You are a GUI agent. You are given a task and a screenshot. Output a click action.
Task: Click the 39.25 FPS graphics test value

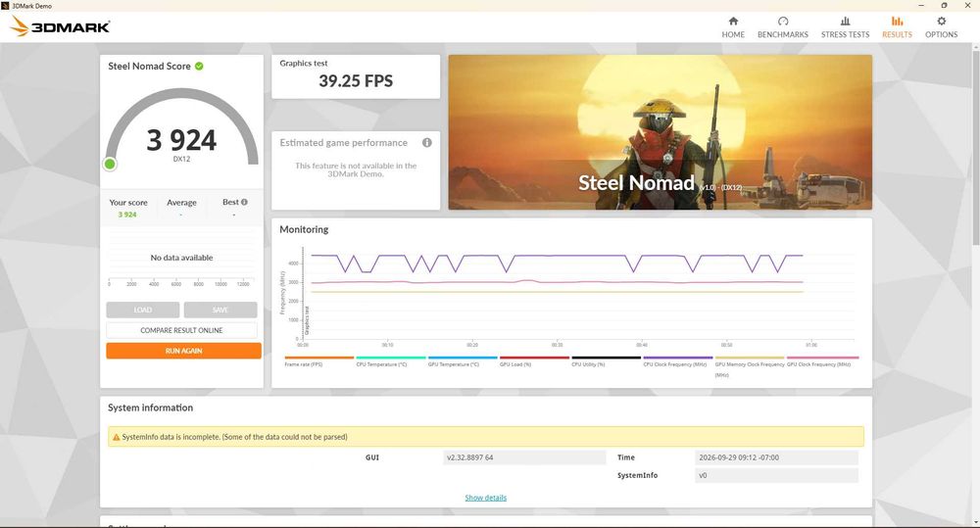[x=356, y=80]
